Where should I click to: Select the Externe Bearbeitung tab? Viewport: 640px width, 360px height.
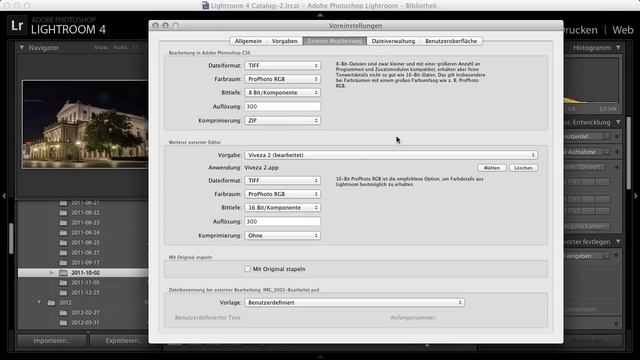pyautogui.click(x=335, y=41)
